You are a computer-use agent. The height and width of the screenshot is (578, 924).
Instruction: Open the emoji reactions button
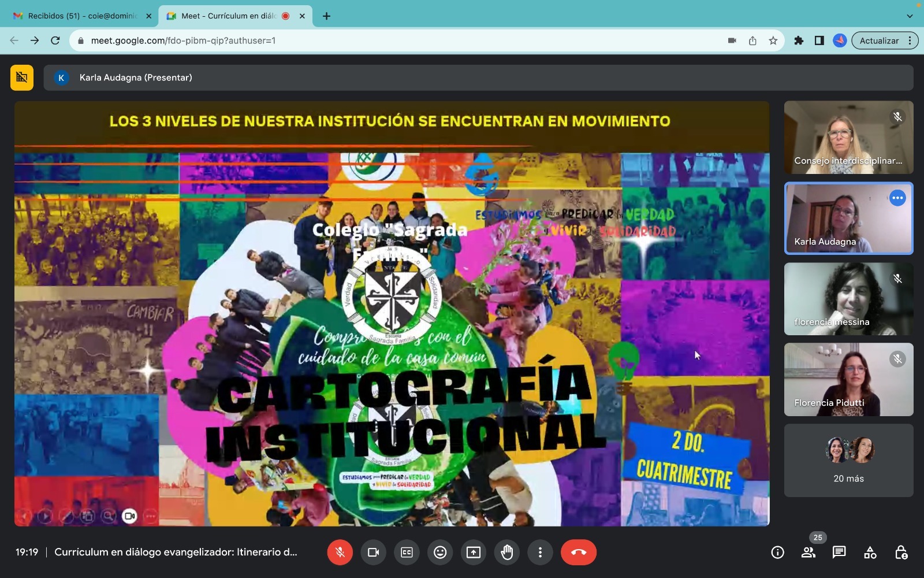tap(440, 553)
